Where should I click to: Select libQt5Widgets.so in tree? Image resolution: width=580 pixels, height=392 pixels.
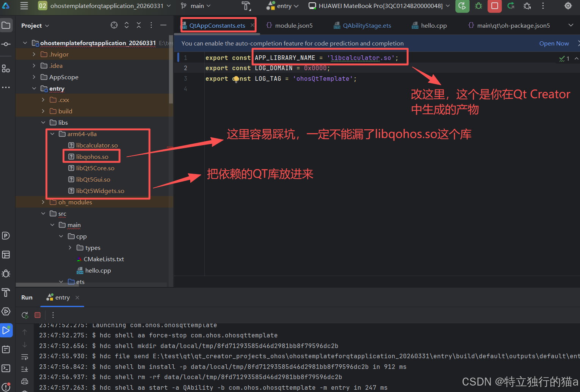point(96,191)
